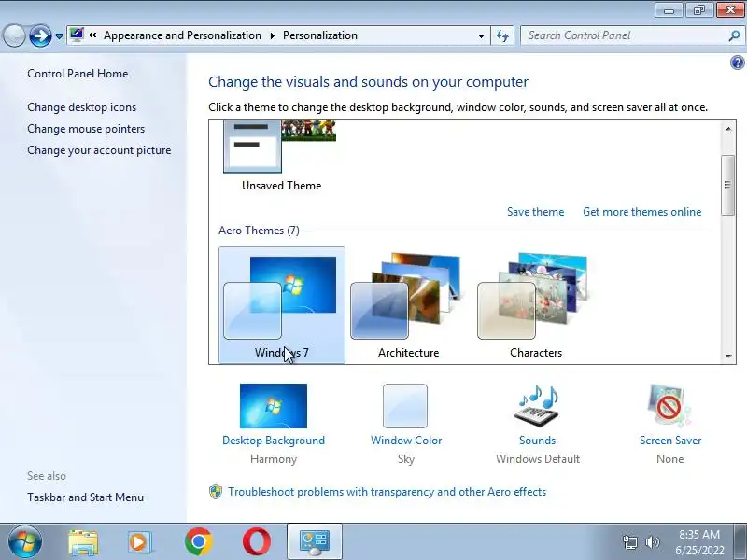The height and width of the screenshot is (560, 747).
Task: Select the Architecture theme
Action: (408, 305)
